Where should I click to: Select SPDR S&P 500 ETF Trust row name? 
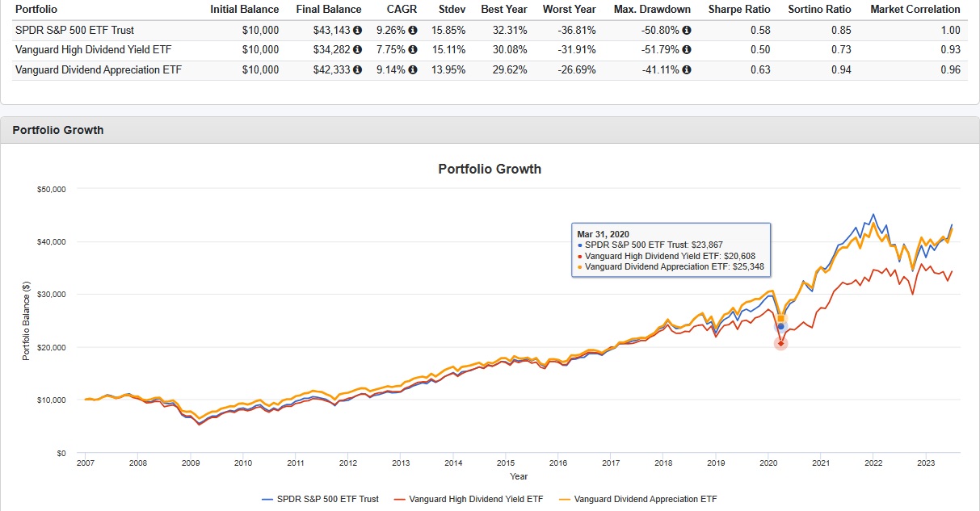74,31
